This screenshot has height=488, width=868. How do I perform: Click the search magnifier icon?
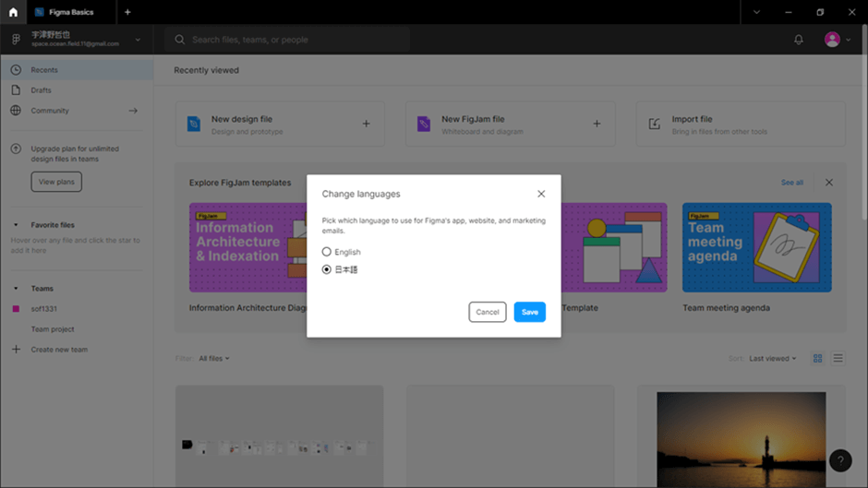tap(179, 40)
